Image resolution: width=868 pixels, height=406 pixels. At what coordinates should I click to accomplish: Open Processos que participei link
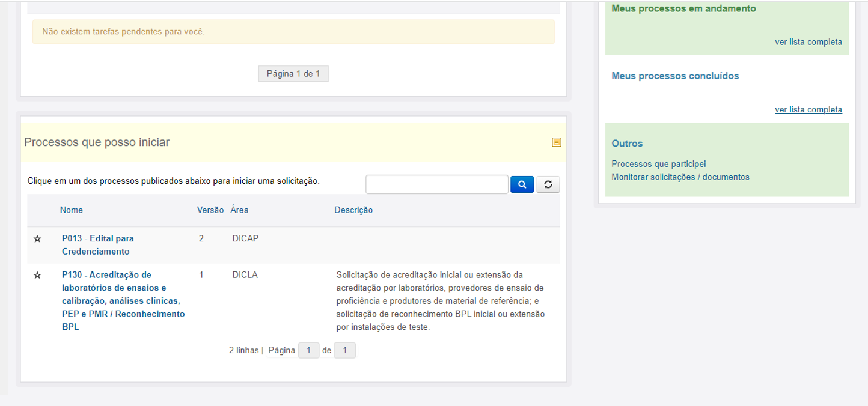[658, 163]
